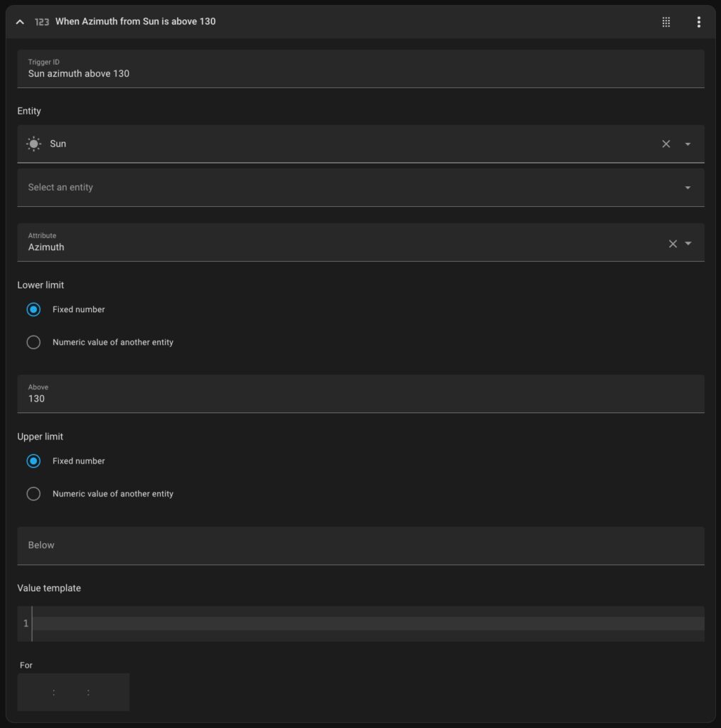Click the trigger title When Azimuth from Sun

pos(135,21)
